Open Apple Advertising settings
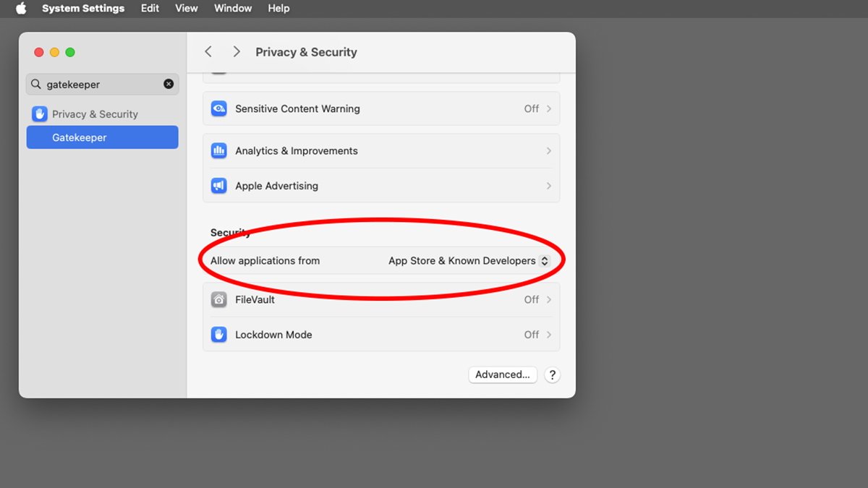 pos(381,186)
